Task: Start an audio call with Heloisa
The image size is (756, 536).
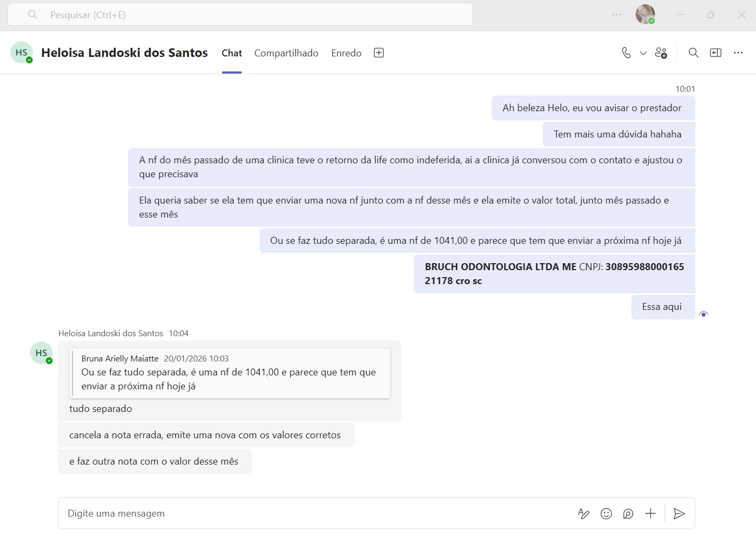Action: point(626,53)
